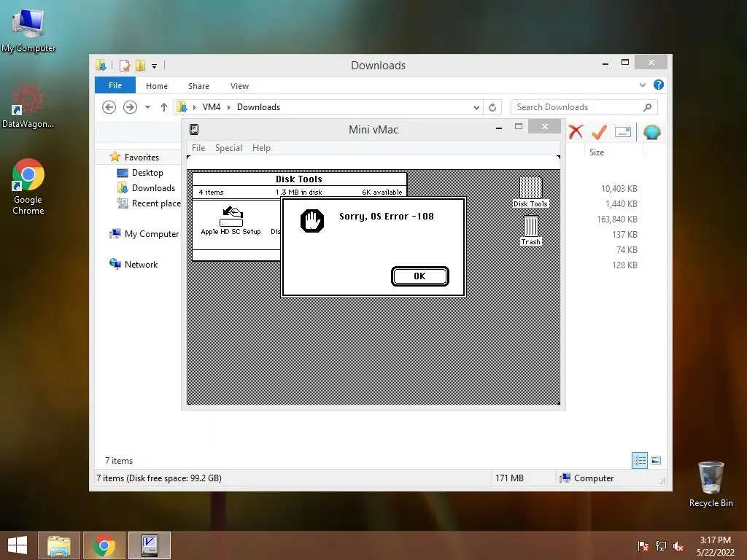The image size is (747, 560).
Task: Switch to the Share ribbon tab
Action: coord(198,86)
